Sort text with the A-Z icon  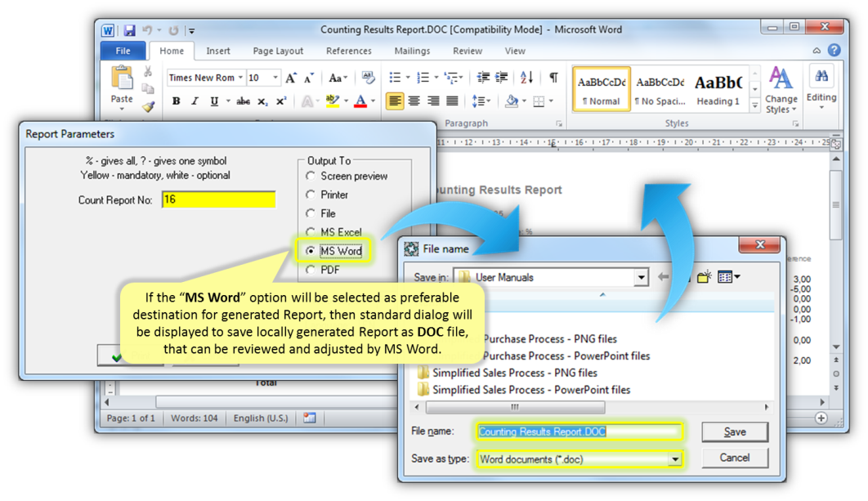click(x=527, y=78)
